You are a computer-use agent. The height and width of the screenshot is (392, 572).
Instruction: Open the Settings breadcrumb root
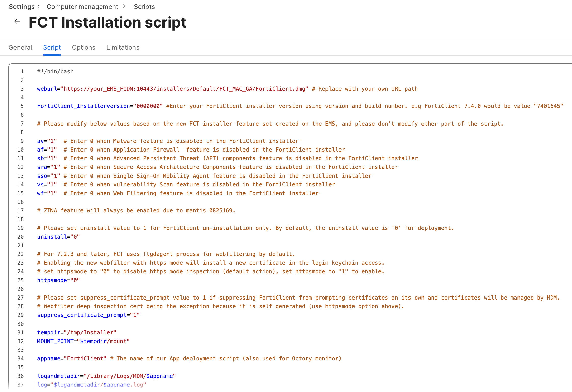click(21, 7)
